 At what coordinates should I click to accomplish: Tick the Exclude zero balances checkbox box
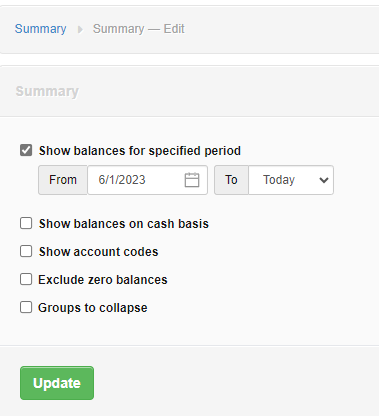click(x=26, y=279)
